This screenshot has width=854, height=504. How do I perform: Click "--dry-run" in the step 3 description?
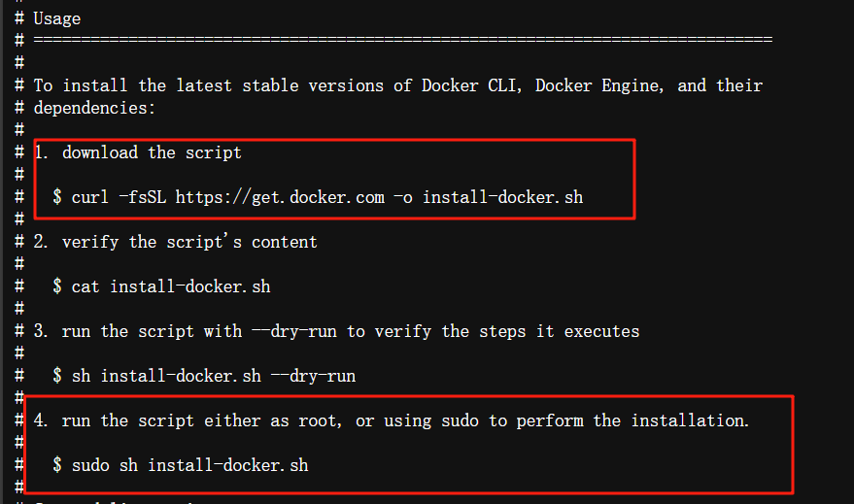[294, 331]
